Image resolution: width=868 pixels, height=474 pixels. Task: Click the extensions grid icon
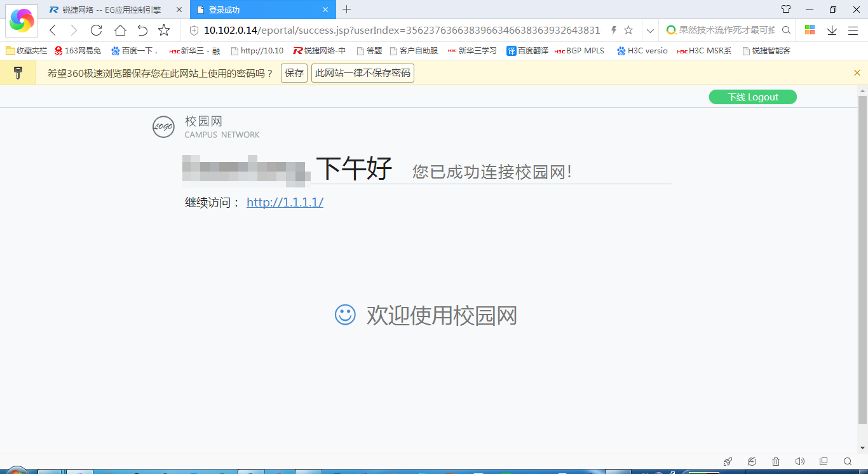point(810,30)
